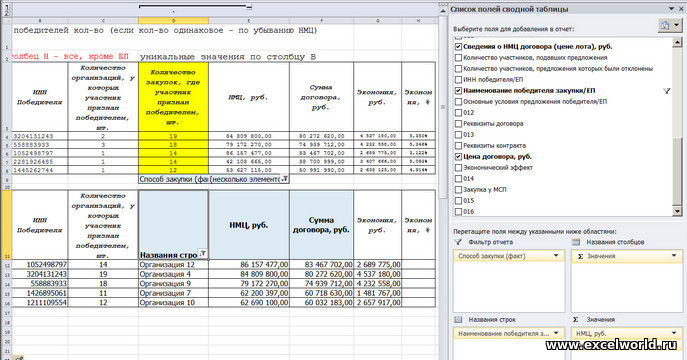Image resolution: width=687 pixels, height=360 pixels.
Task: Click cell Организация 10
Action: (x=173, y=303)
